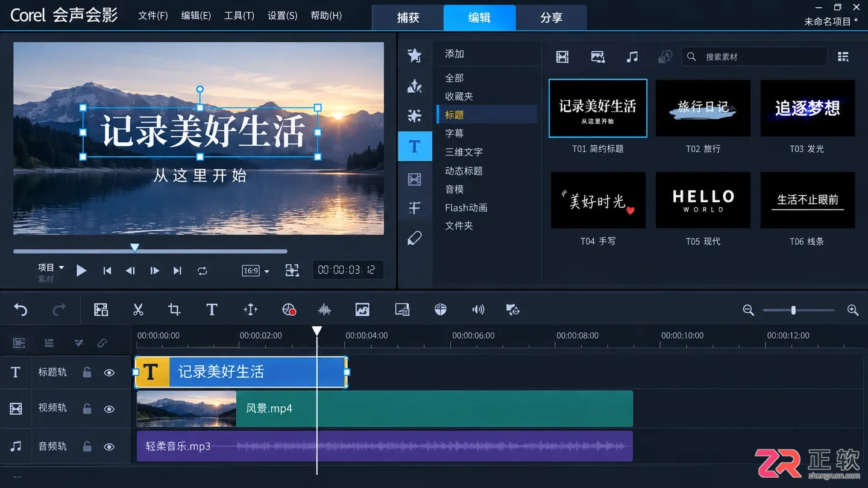Play the preview video
868x488 pixels.
[81, 271]
